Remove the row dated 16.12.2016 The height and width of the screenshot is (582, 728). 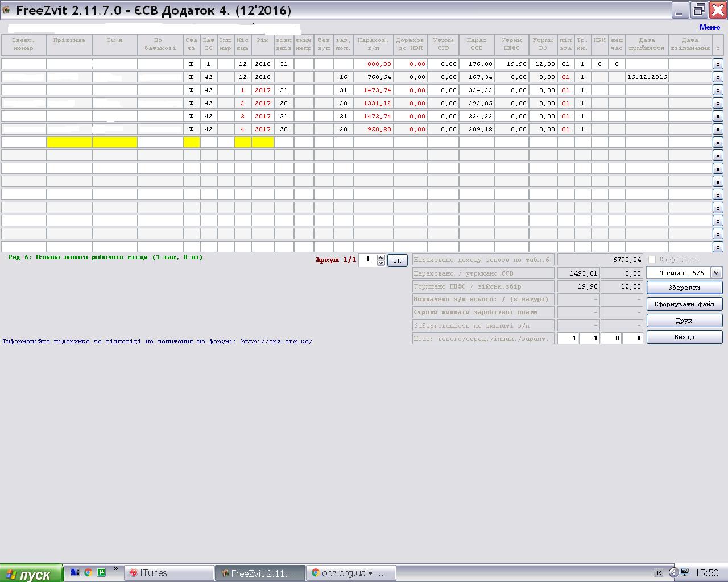pos(718,77)
